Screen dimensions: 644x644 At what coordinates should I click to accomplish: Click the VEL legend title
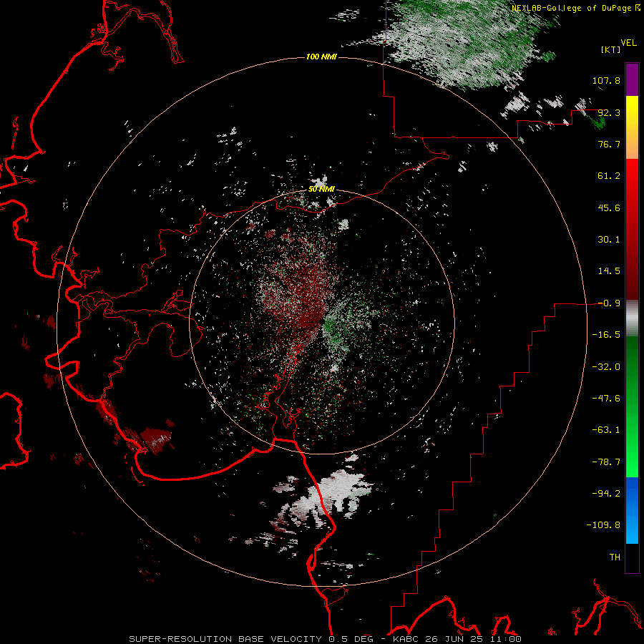(628, 43)
